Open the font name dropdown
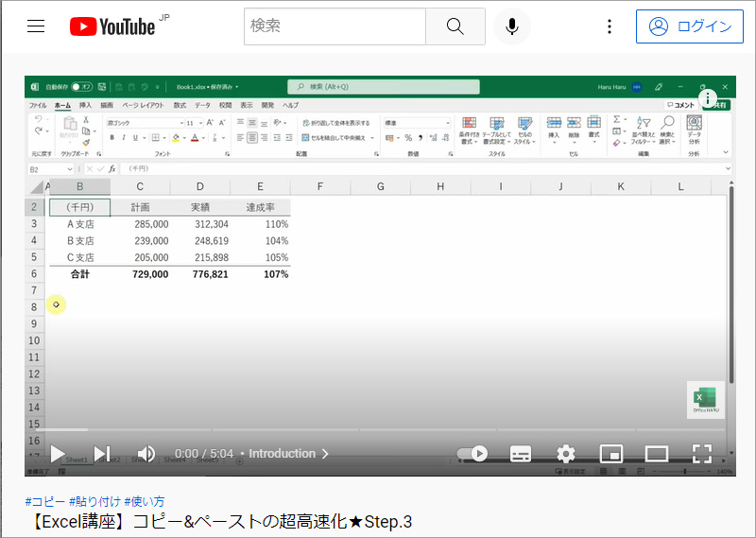 pos(181,123)
